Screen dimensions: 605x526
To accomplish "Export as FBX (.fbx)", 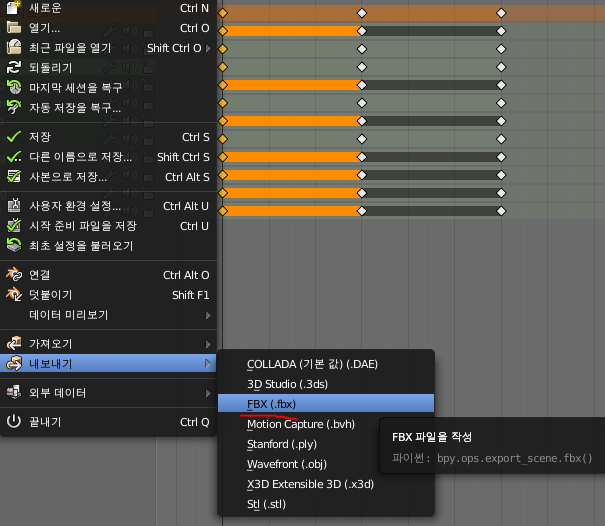I will [x=326, y=404].
